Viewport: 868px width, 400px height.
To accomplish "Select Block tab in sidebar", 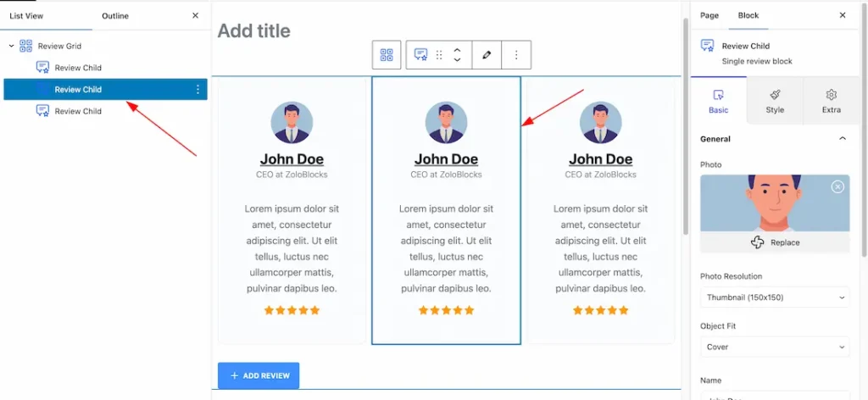I will point(748,15).
